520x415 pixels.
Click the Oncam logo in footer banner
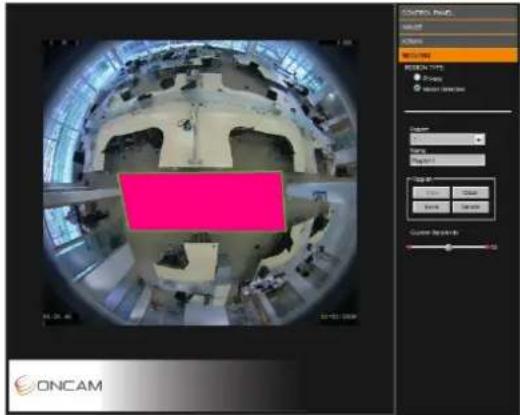tap(59, 386)
